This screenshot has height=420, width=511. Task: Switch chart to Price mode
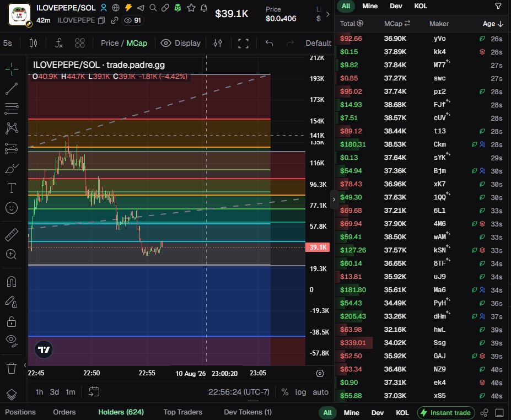click(x=110, y=43)
